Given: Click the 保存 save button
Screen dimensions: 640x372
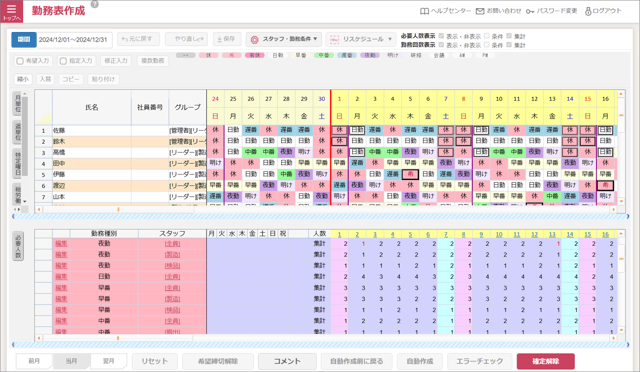Looking at the screenshot, I should coord(227,39).
